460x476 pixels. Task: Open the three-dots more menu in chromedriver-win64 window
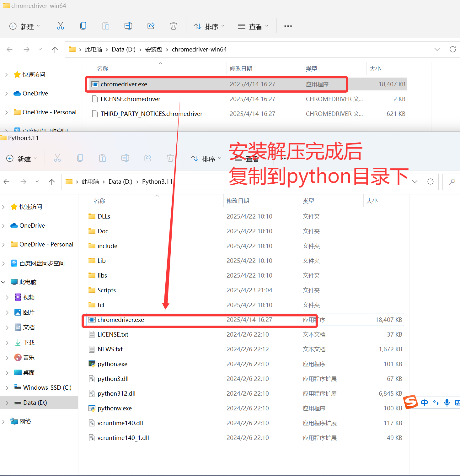288,26
